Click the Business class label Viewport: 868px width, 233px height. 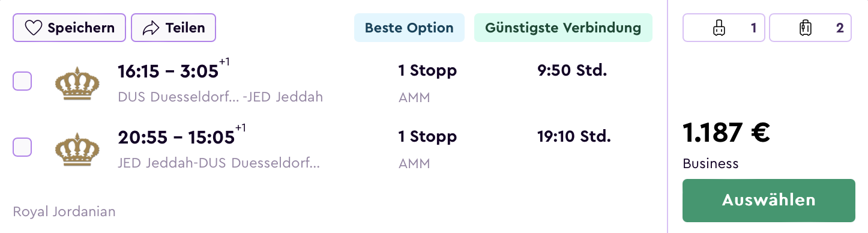click(x=711, y=163)
